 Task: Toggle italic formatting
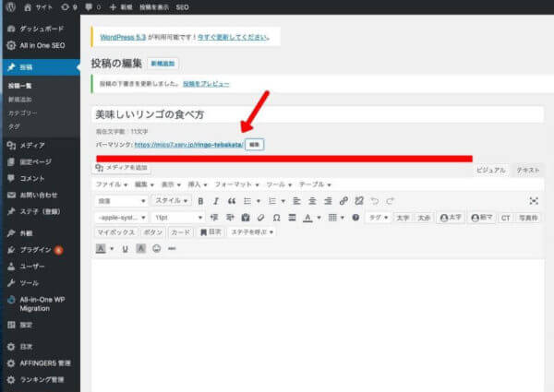click(216, 201)
